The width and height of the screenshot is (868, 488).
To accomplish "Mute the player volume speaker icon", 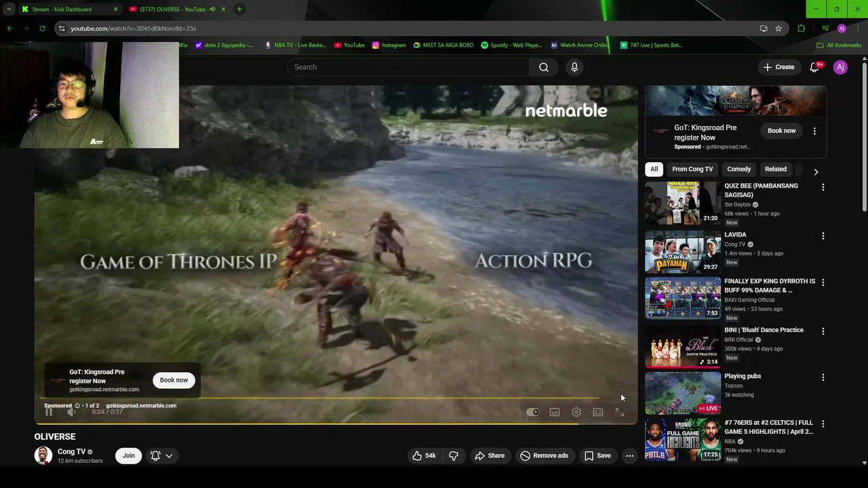I will [x=71, y=412].
